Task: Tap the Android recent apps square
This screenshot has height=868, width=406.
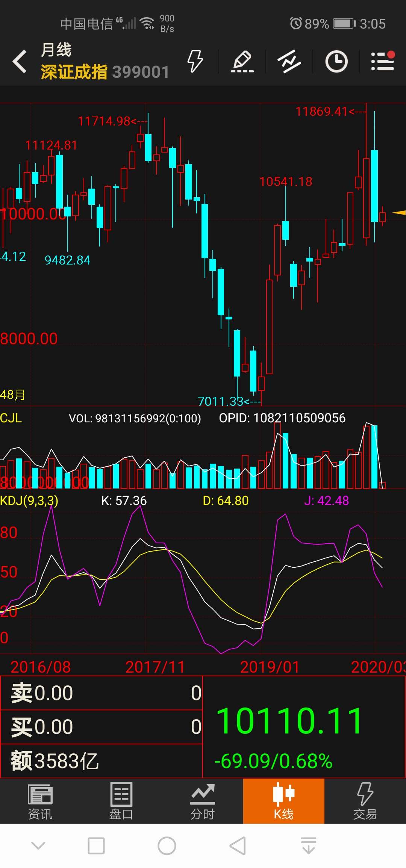Action: [x=96, y=846]
